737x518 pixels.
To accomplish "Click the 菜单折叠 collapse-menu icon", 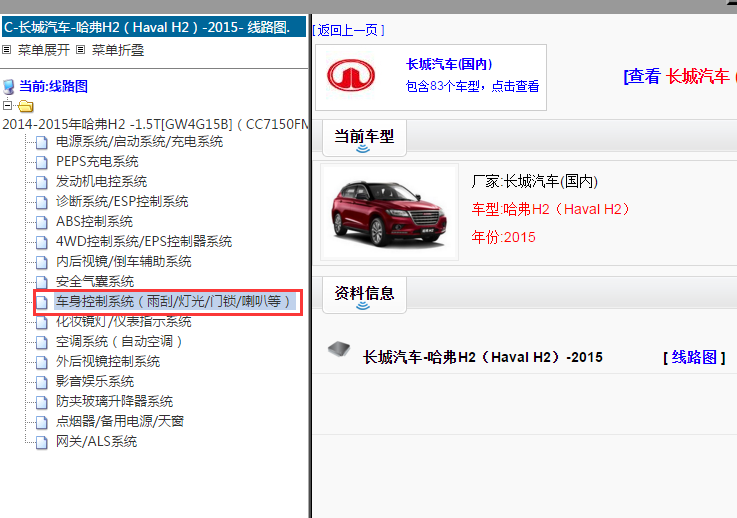I will pos(80,50).
